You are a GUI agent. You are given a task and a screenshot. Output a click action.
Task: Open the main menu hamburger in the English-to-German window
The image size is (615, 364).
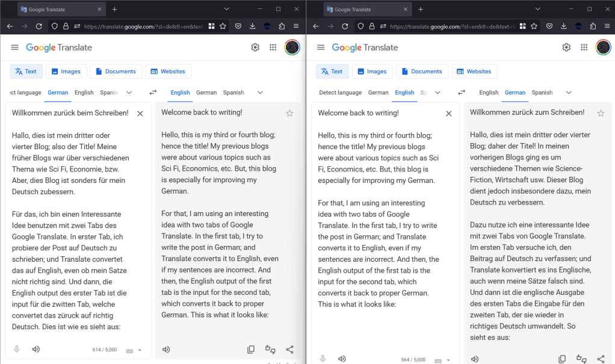pyautogui.click(x=321, y=48)
